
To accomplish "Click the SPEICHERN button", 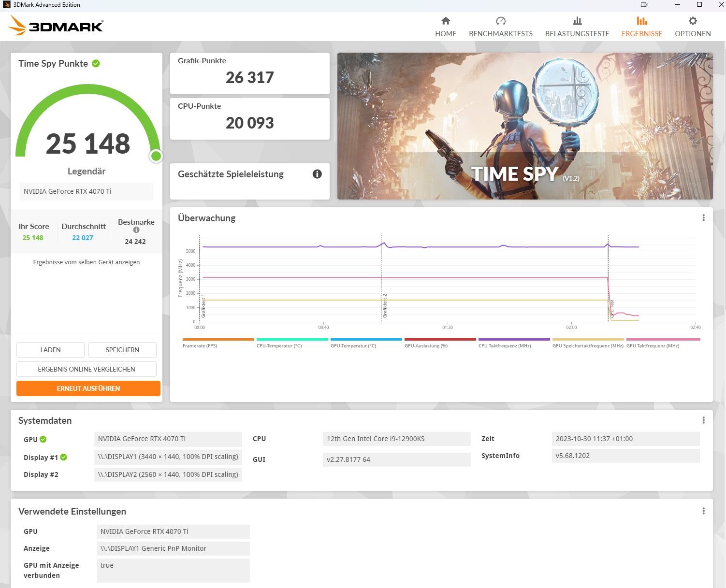I will coord(122,350).
